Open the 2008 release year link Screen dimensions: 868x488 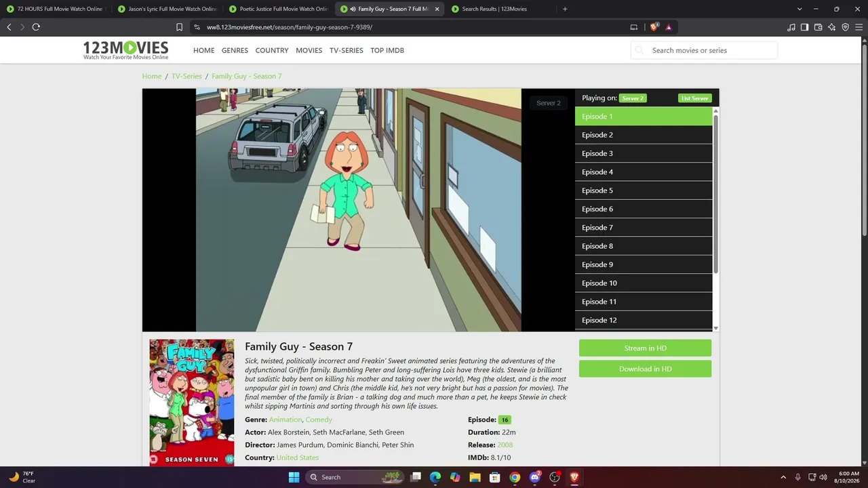click(x=505, y=445)
